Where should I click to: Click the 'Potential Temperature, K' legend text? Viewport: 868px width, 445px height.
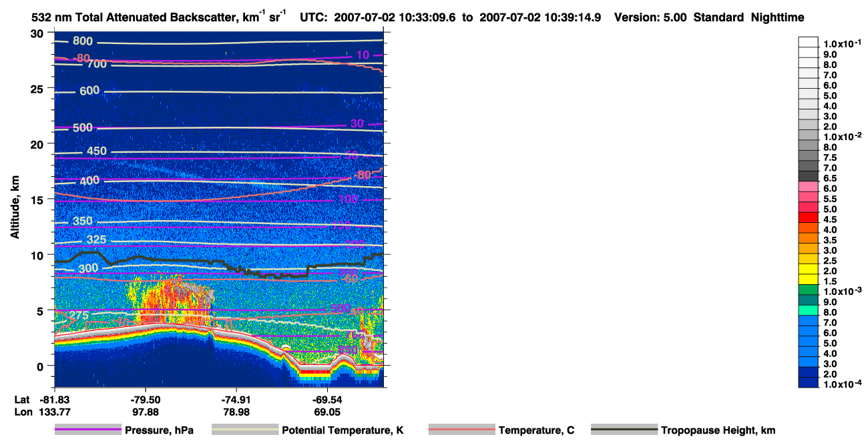(x=343, y=431)
